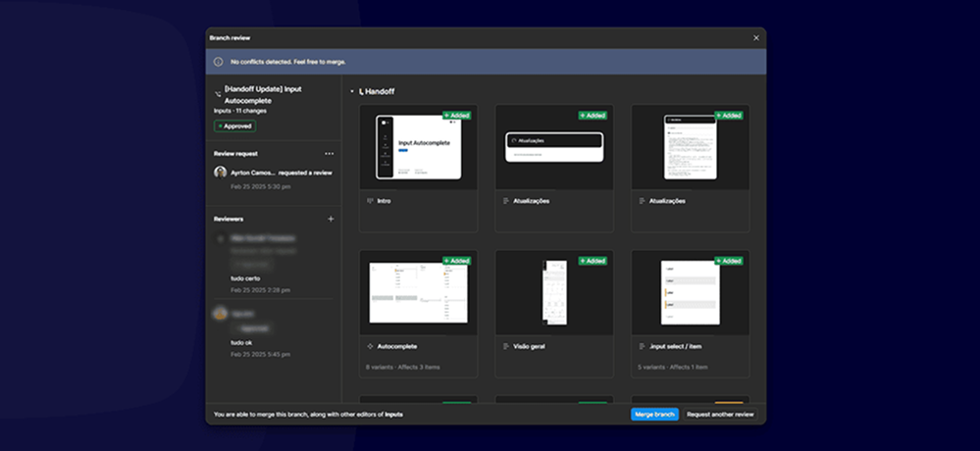This screenshot has height=451, width=980.
Task: Click the icon beside .input select / item label
Action: [x=642, y=346]
